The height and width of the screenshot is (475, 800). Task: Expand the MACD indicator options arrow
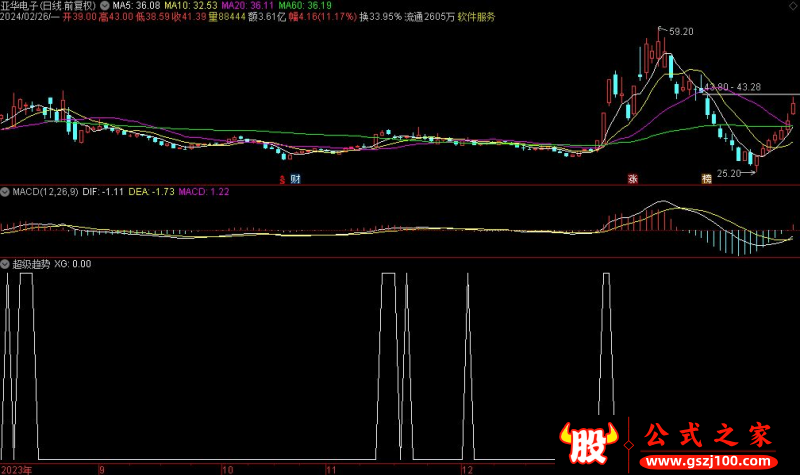[6, 191]
